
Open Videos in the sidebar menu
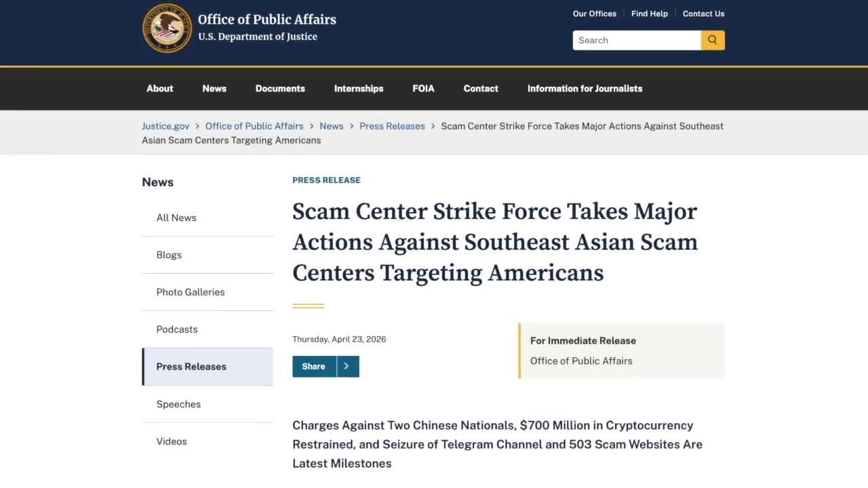(172, 441)
